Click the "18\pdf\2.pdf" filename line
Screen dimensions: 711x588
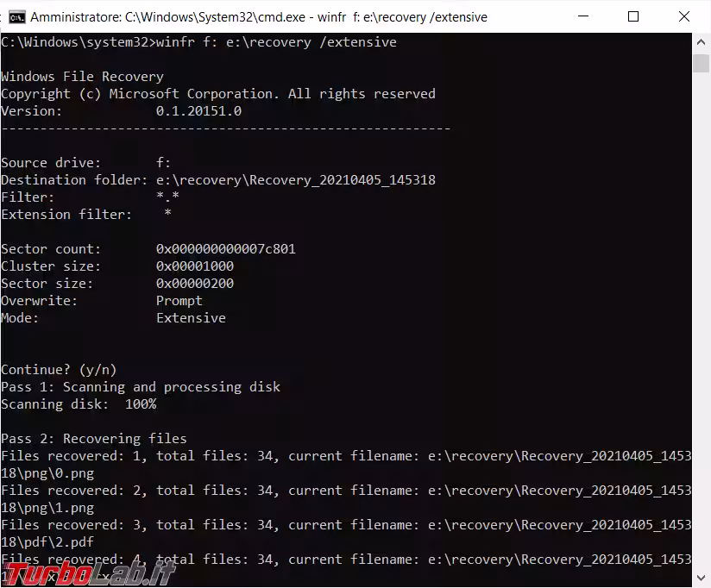47,542
